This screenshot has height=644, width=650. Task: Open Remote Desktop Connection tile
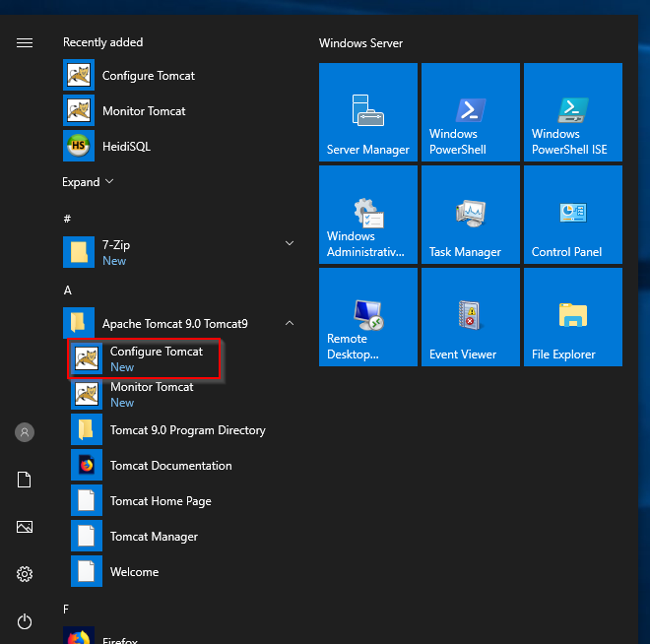pyautogui.click(x=368, y=317)
